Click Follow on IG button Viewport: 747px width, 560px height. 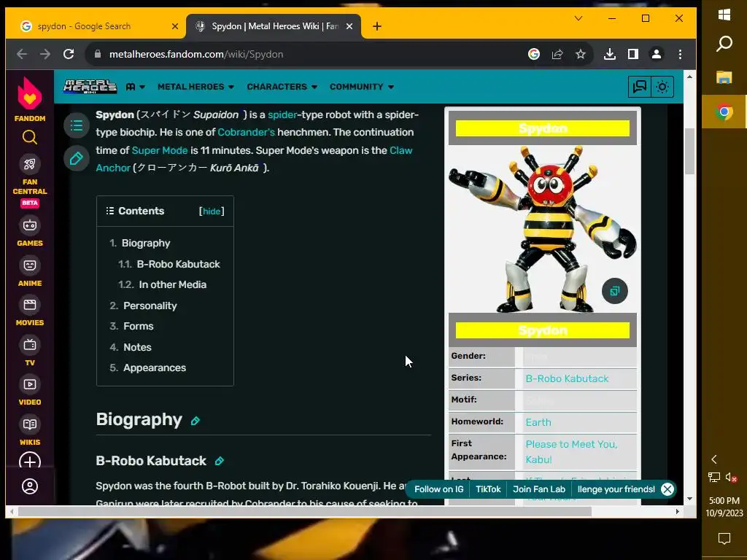point(438,489)
